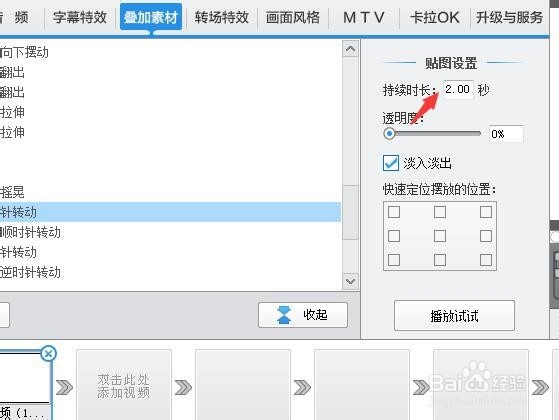Viewport: 559px width, 420px height.
Task: Remove first video clip with X icon
Action: coord(48,354)
